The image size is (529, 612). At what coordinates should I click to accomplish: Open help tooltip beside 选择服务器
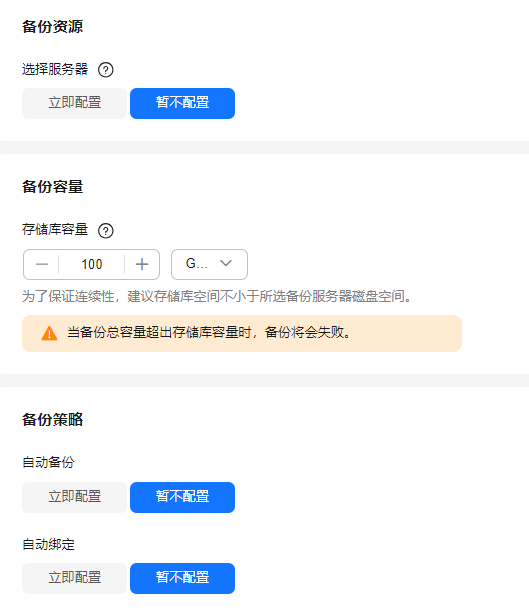105,70
